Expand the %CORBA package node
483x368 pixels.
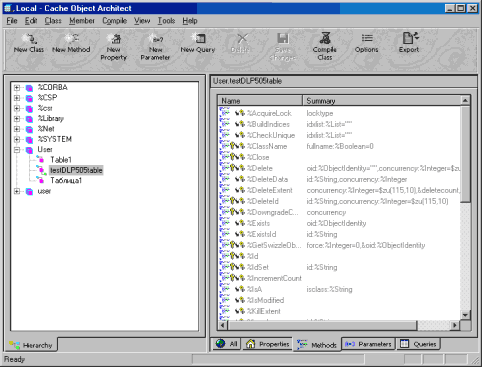17,88
